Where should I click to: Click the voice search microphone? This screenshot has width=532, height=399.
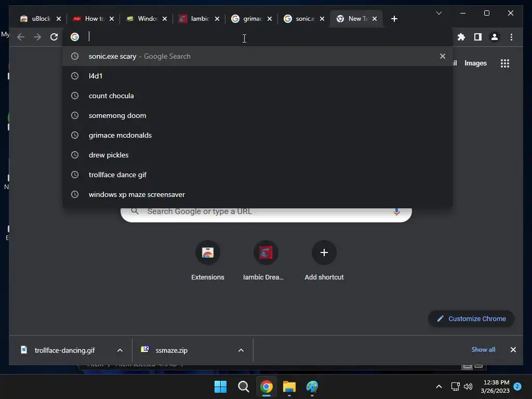click(396, 212)
